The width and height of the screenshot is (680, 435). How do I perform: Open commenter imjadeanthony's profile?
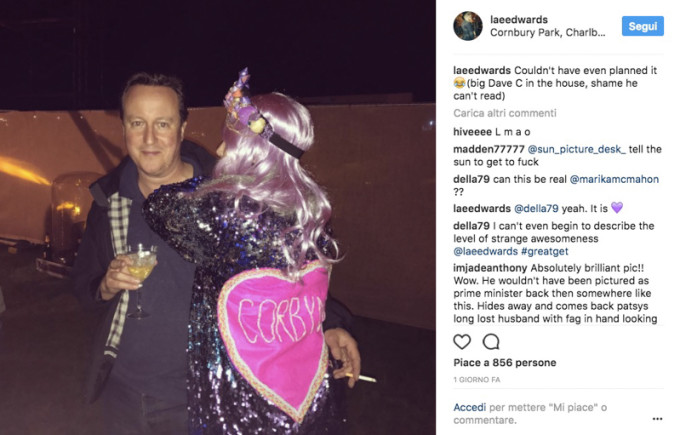pos(490,268)
